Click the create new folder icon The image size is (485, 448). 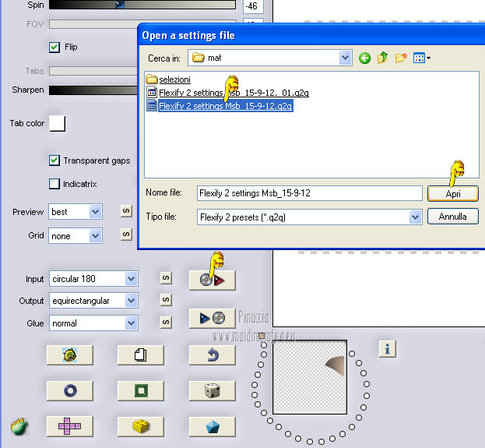tap(401, 58)
